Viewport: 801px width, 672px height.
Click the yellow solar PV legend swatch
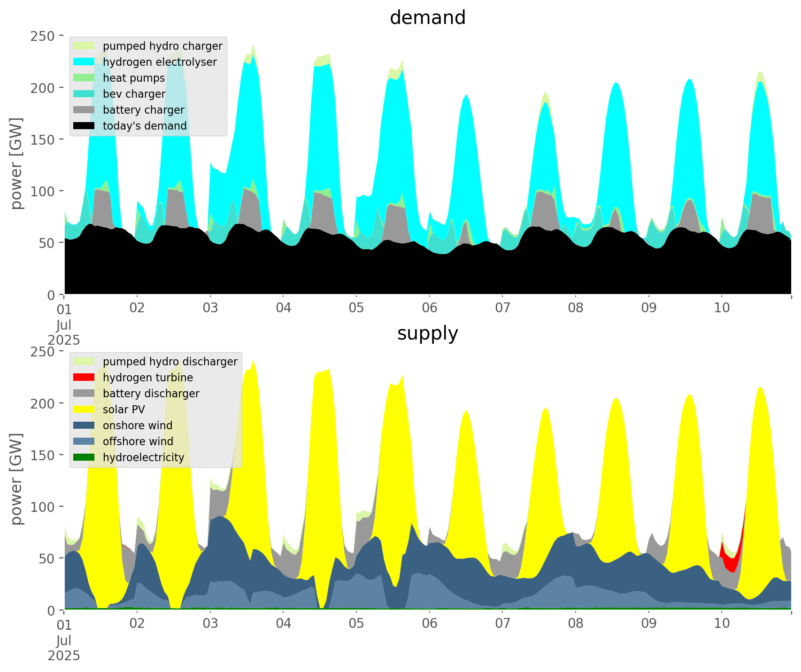point(85,409)
